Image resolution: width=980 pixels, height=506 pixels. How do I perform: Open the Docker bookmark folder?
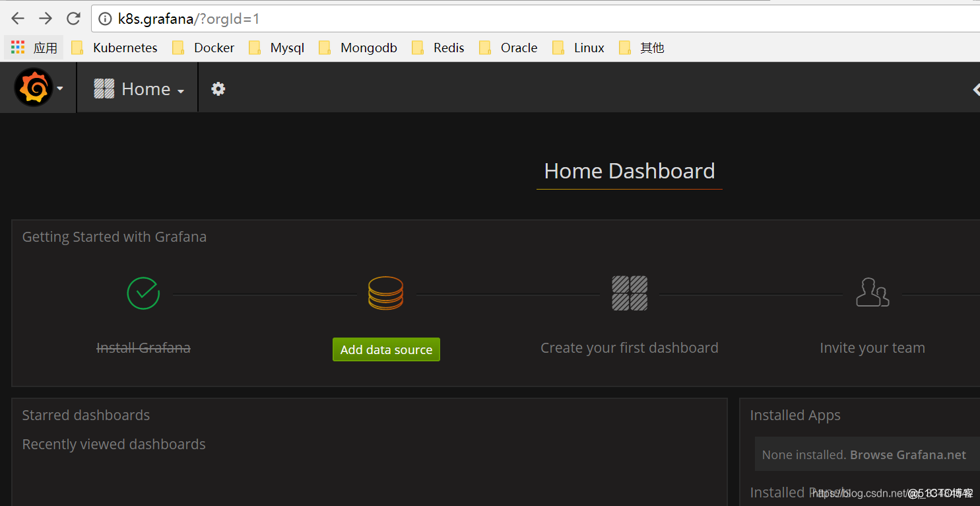point(203,48)
